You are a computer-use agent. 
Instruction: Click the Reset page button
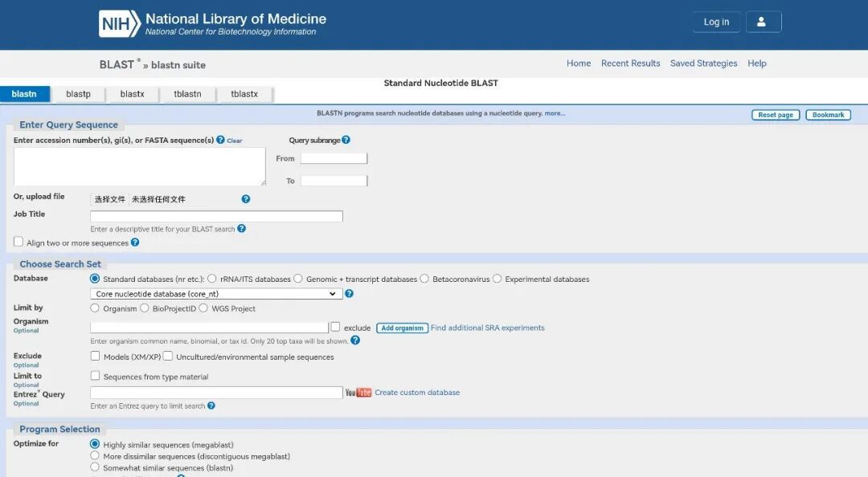click(x=776, y=115)
